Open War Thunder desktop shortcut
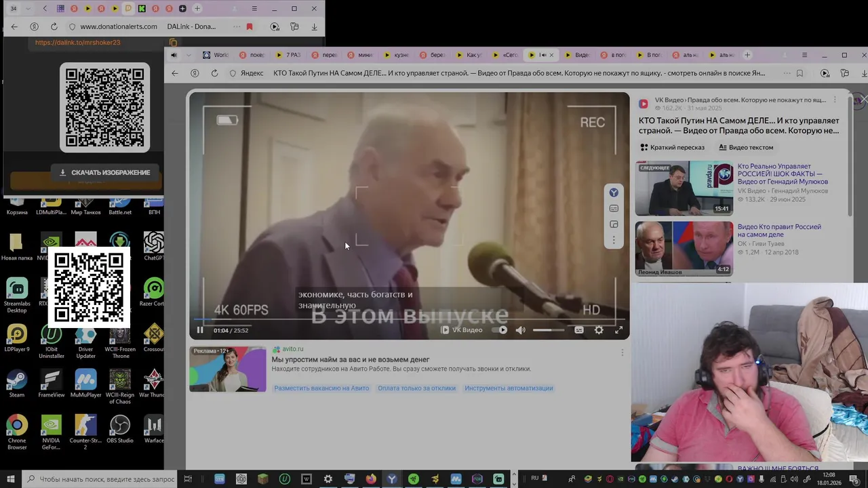The width and height of the screenshot is (868, 488). point(154,383)
